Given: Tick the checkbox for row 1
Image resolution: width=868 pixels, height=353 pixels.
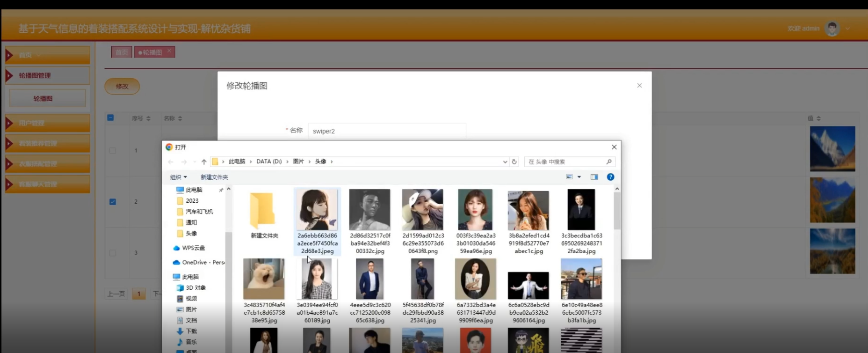Looking at the screenshot, I should (113, 151).
